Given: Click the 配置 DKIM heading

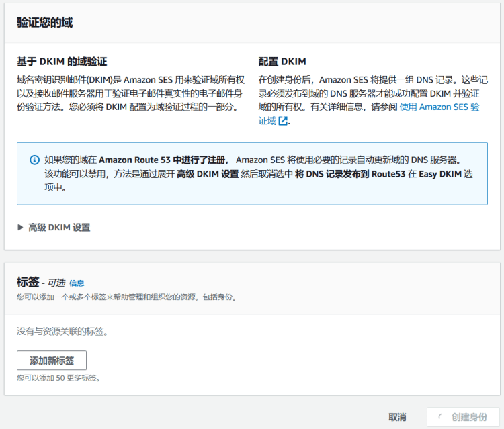Looking at the screenshot, I should (282, 62).
